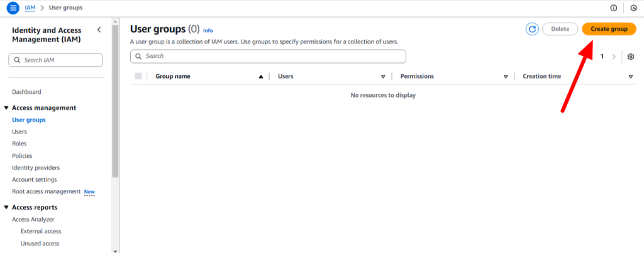The image size is (644, 253).
Task: Open Account settings in sidebar
Action: pos(35,180)
